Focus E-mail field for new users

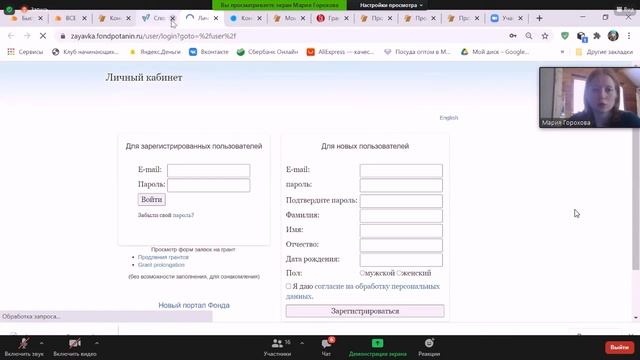coord(401,170)
